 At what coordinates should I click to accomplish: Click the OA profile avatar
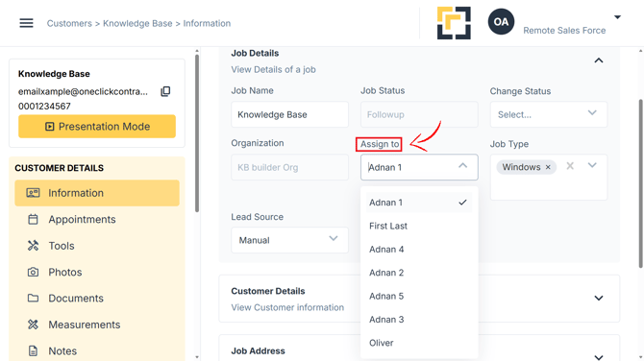(501, 22)
